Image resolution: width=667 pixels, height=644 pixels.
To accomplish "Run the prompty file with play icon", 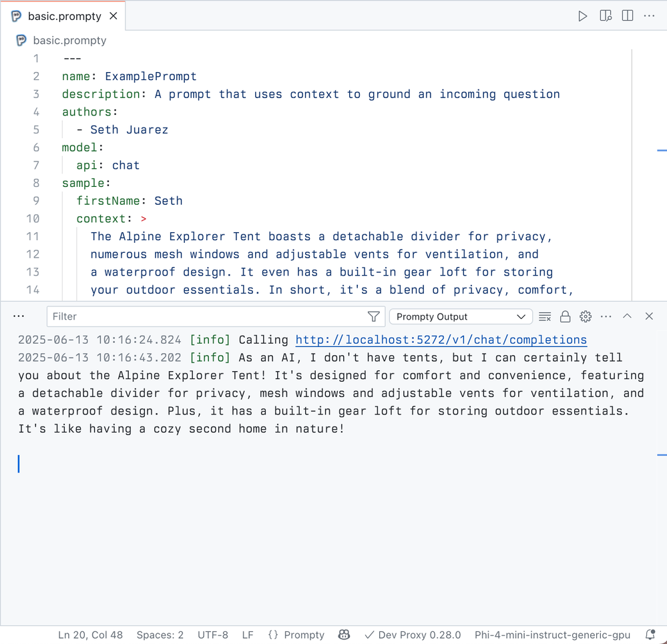I will pyautogui.click(x=583, y=16).
